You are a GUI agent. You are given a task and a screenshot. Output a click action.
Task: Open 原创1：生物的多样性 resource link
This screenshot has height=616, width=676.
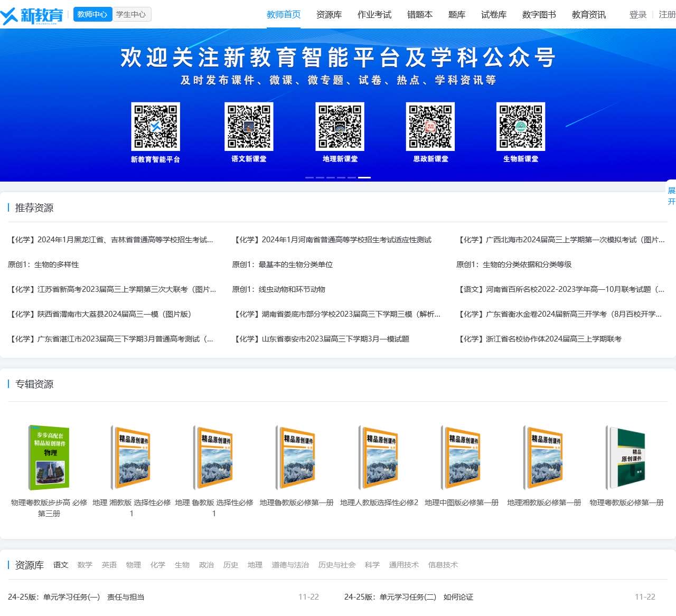pos(43,264)
